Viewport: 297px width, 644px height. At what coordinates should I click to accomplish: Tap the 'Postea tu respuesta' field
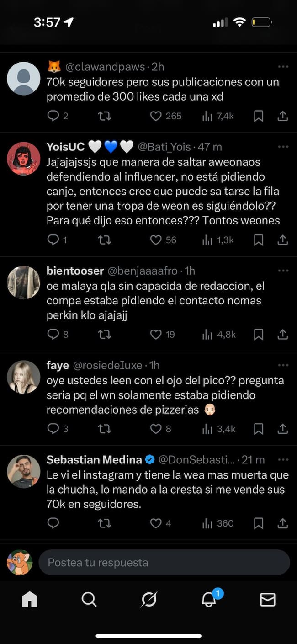[164, 562]
